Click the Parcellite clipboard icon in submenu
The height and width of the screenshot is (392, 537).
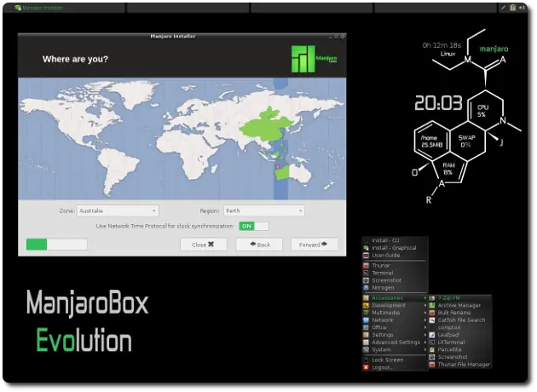tap(432, 350)
